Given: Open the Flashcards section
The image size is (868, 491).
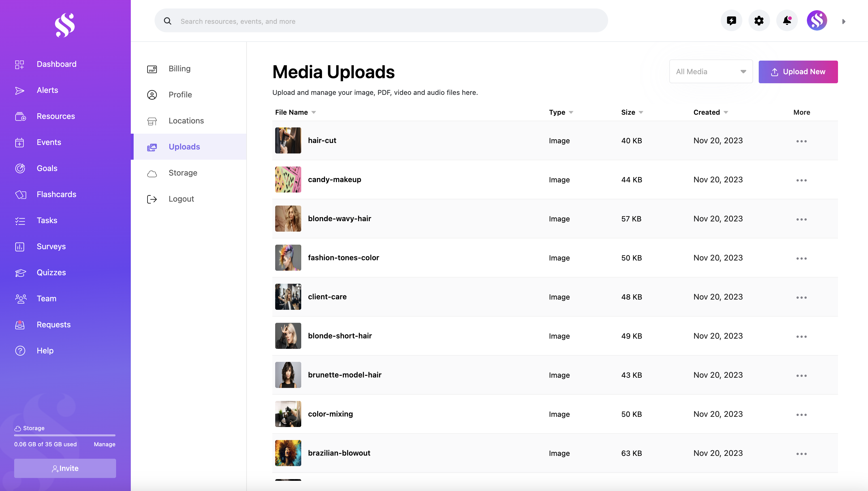Looking at the screenshot, I should click(x=56, y=195).
